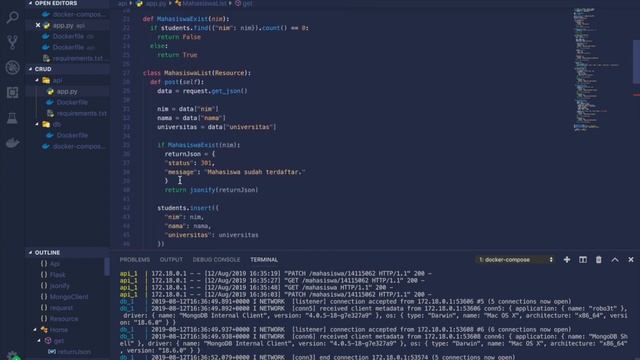Click 'return jsonify(returnJson)' code line
The width and height of the screenshot is (640, 360).
pyautogui.click(x=211, y=190)
